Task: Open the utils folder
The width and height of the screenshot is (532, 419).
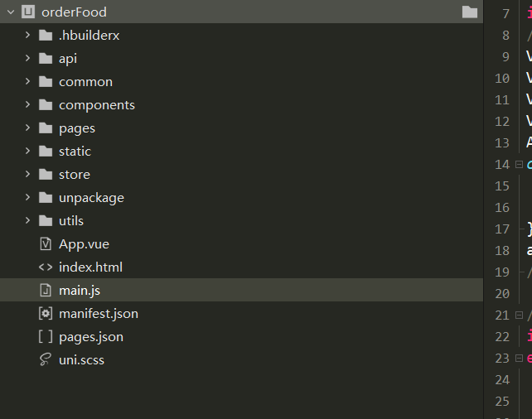Action: pyautogui.click(x=242, y=221)
